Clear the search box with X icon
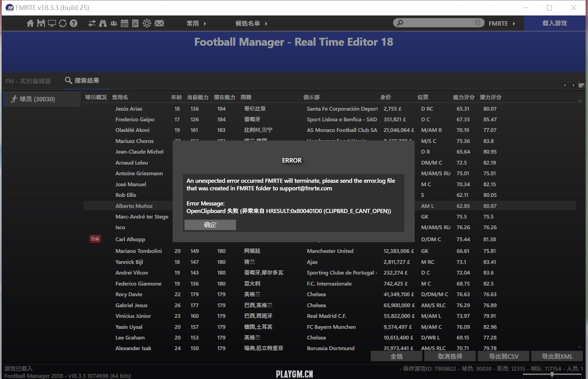588x379 pixels. point(477,23)
